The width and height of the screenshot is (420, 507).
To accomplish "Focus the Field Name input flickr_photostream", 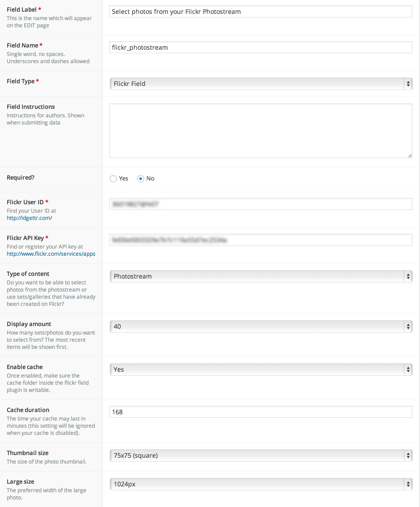I will coord(261,47).
